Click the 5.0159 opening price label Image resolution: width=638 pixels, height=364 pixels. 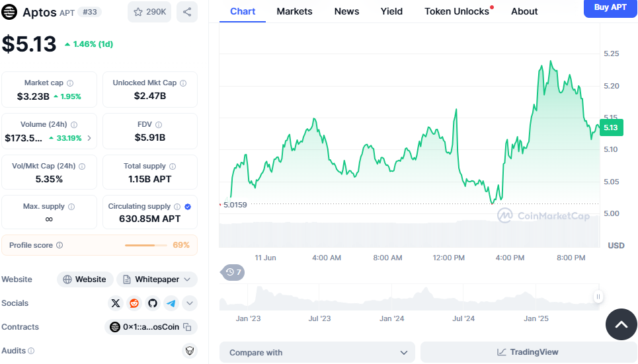[235, 205]
